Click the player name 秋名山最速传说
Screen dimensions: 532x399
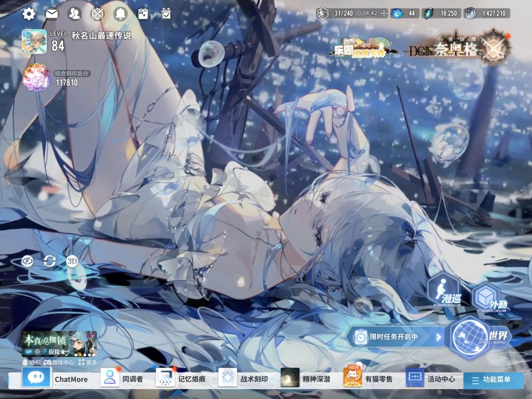pos(101,35)
